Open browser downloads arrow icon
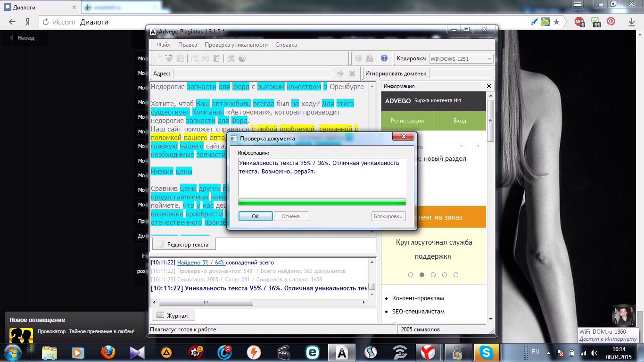Image resolution: width=644 pixels, height=362 pixels. [632, 22]
